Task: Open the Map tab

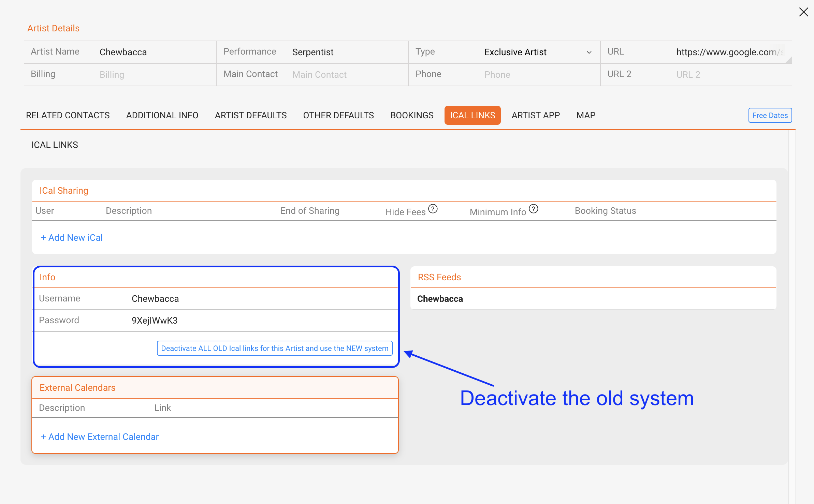Action: coord(586,115)
